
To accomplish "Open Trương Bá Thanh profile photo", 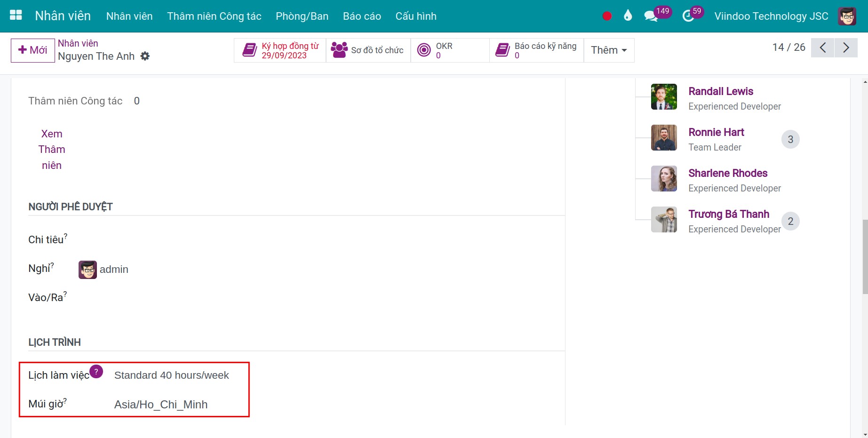I will (664, 220).
